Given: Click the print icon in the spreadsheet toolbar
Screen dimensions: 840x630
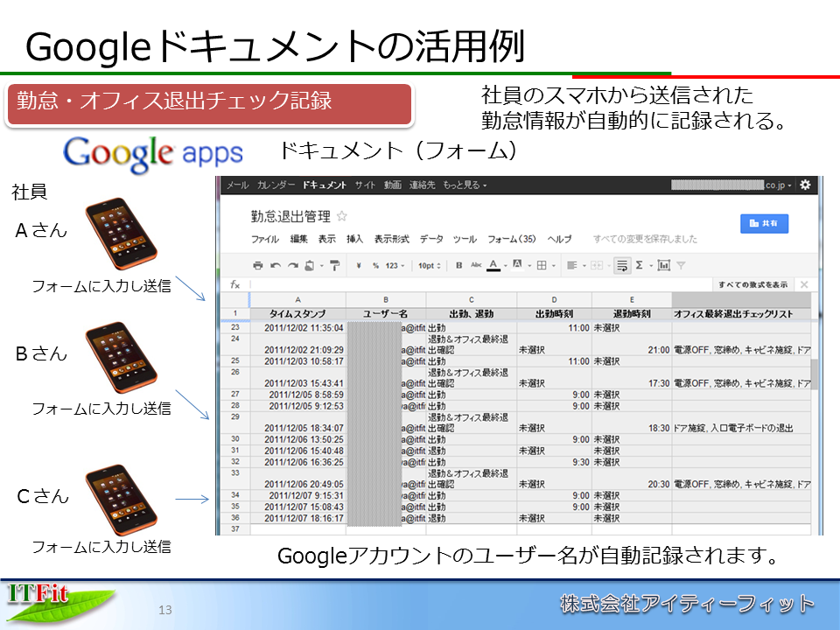Looking at the screenshot, I should click(257, 265).
